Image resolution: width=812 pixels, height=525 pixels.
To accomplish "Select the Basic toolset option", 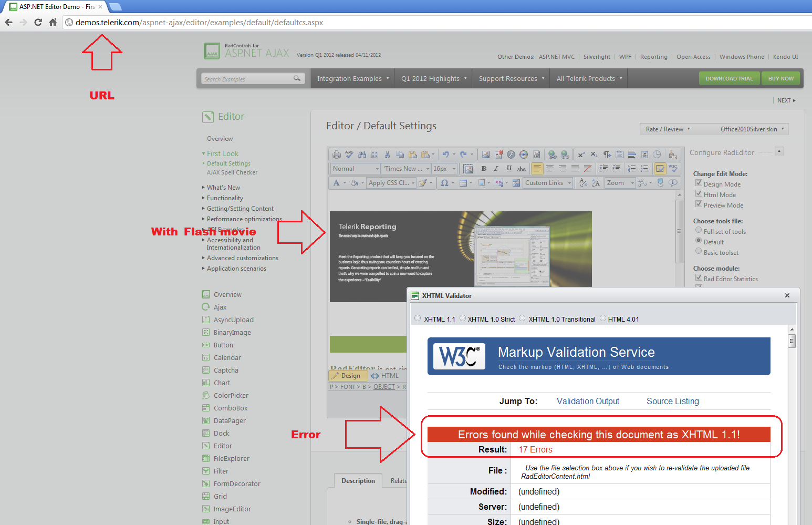I will (x=699, y=251).
